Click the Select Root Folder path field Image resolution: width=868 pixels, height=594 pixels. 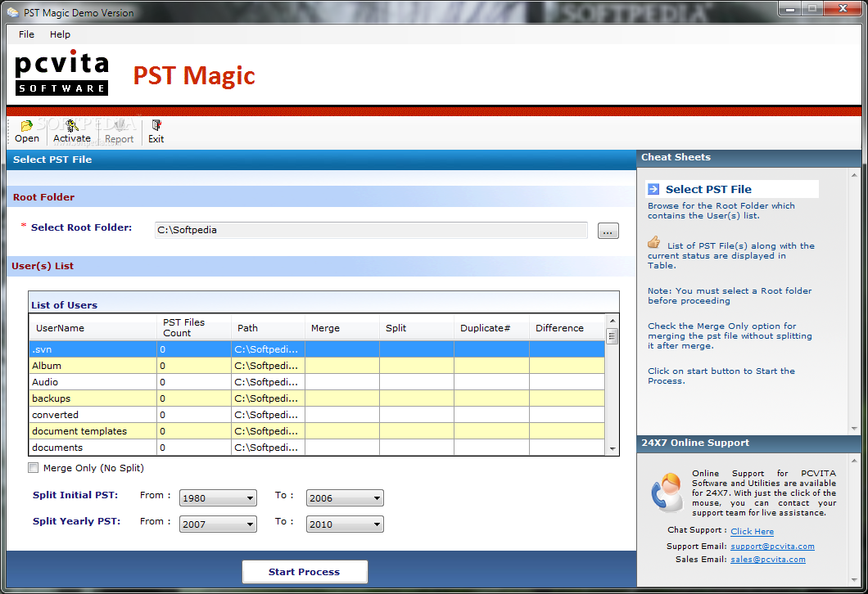371,230
